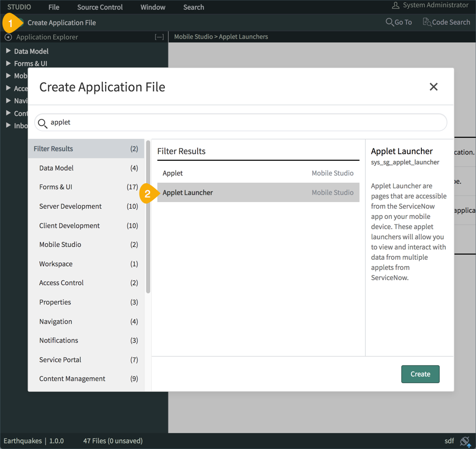Select the Mobile Studio filter category
Image resolution: width=476 pixels, height=449 pixels.
tap(59, 244)
